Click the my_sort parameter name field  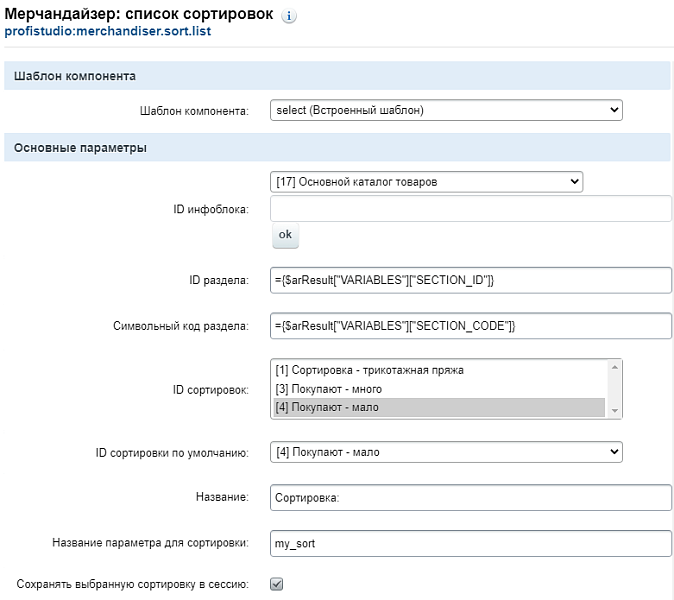(x=471, y=543)
